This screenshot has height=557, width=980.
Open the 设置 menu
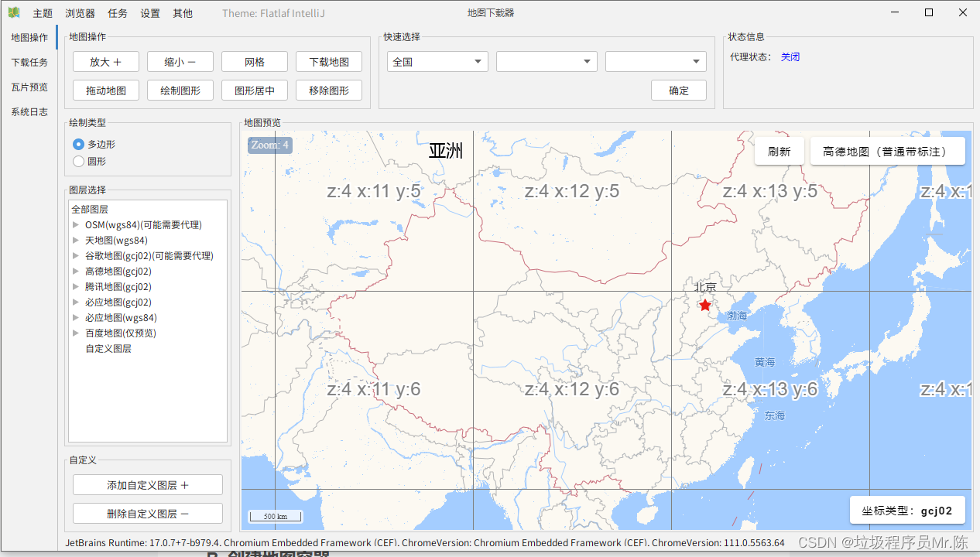pos(149,12)
